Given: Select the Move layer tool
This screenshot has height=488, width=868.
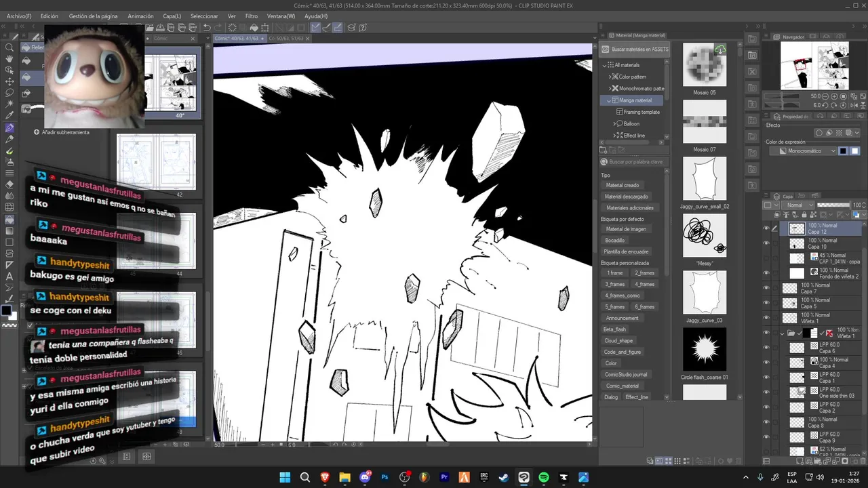Looking at the screenshot, I should click(9, 82).
